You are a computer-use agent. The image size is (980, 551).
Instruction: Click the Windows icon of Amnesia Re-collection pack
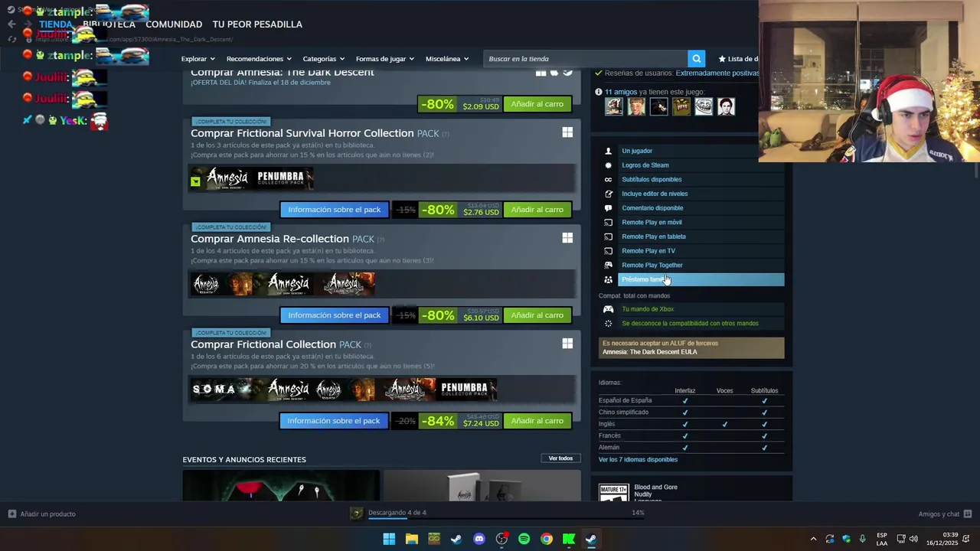(x=567, y=238)
